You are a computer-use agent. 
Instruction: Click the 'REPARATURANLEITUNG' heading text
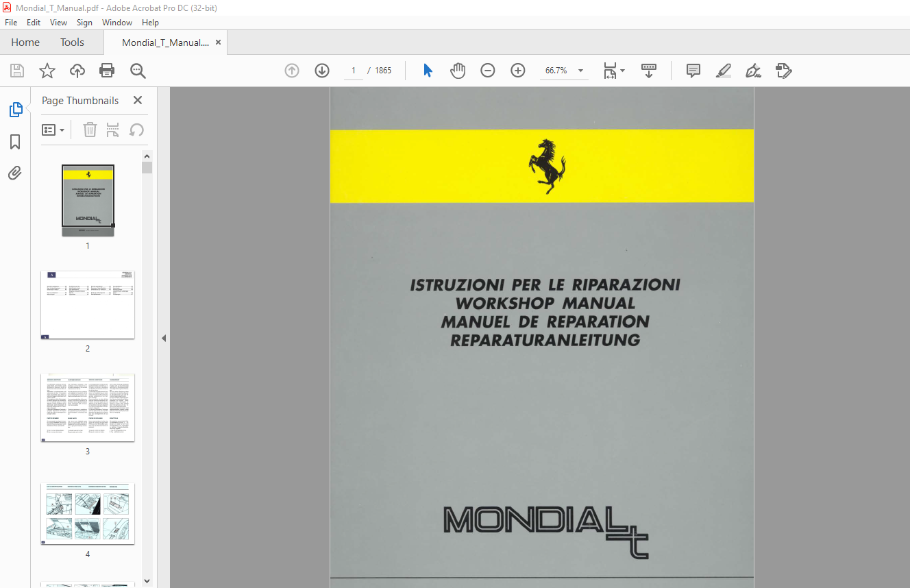point(545,340)
